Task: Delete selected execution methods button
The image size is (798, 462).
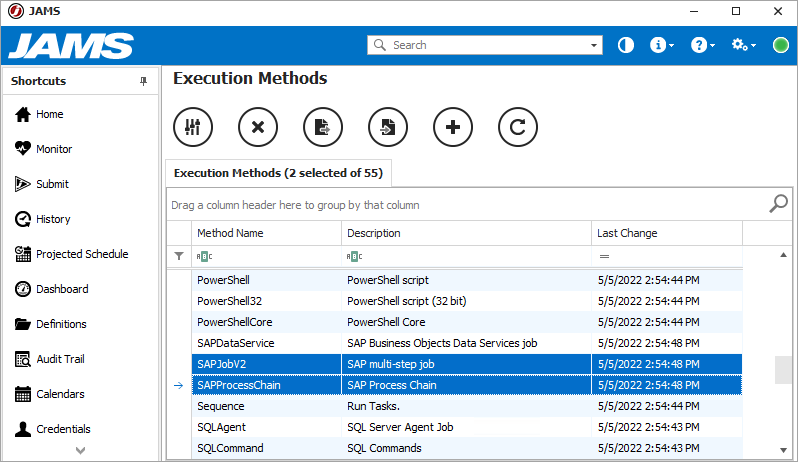Action: 258,127
